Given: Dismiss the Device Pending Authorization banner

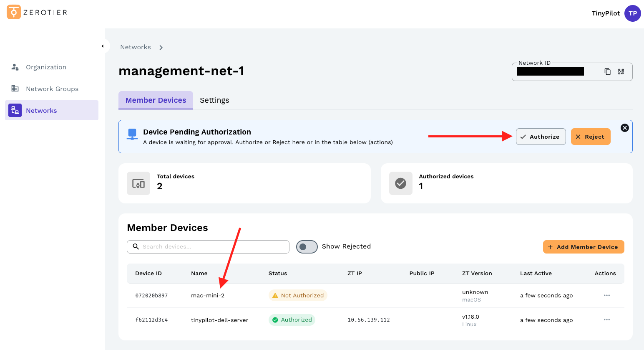Looking at the screenshot, I should coord(624,128).
